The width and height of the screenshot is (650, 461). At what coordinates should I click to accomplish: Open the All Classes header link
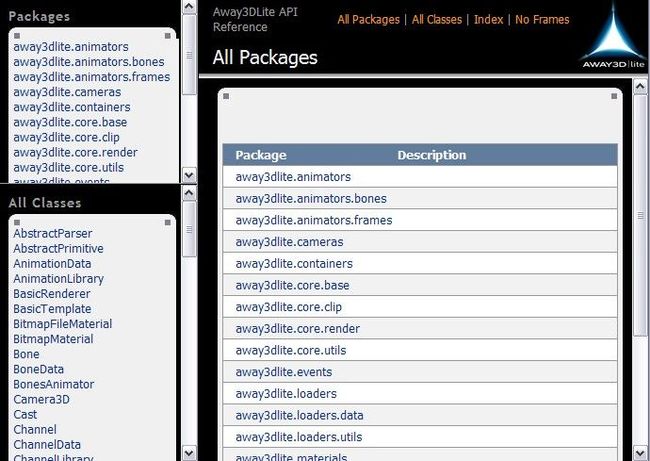(437, 19)
